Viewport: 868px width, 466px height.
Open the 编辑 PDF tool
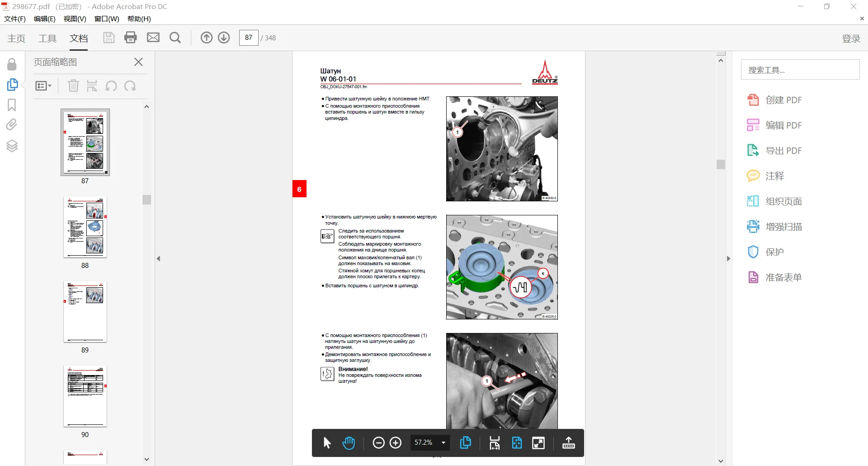(774, 125)
